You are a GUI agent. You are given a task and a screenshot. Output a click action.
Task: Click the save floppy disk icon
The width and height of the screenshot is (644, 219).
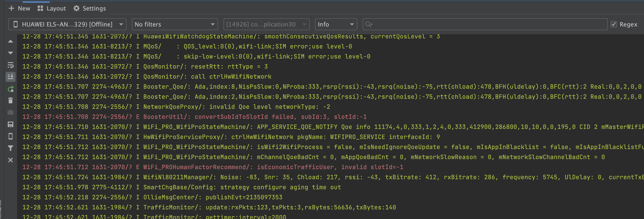[11, 124]
